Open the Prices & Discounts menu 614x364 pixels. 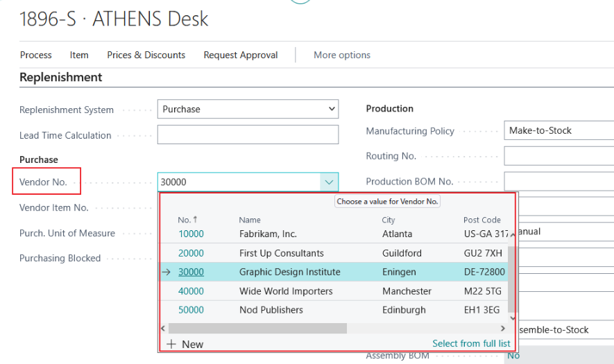click(146, 55)
